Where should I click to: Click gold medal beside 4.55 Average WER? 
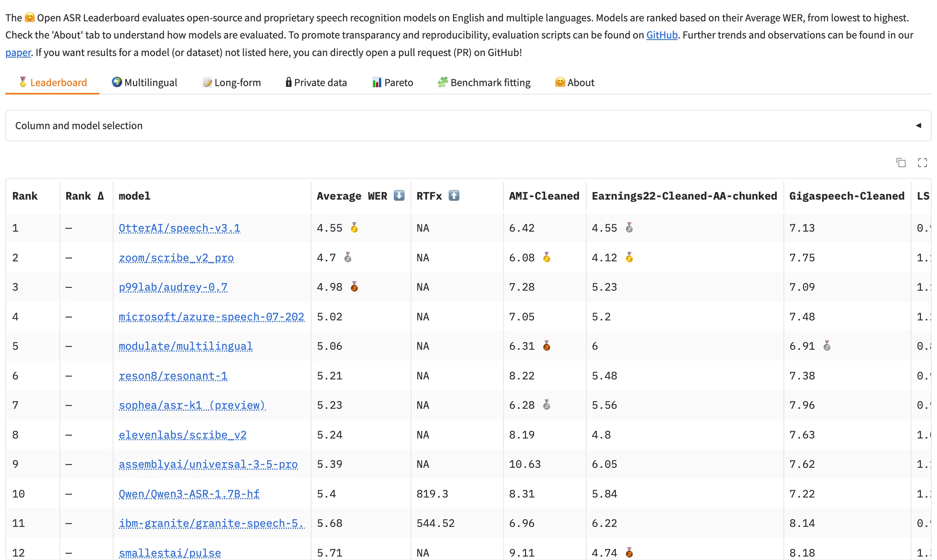click(x=354, y=228)
